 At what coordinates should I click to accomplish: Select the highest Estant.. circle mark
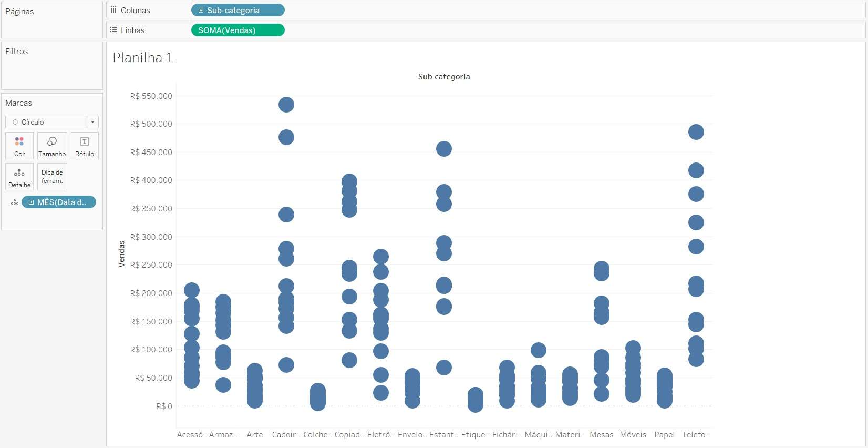(444, 149)
